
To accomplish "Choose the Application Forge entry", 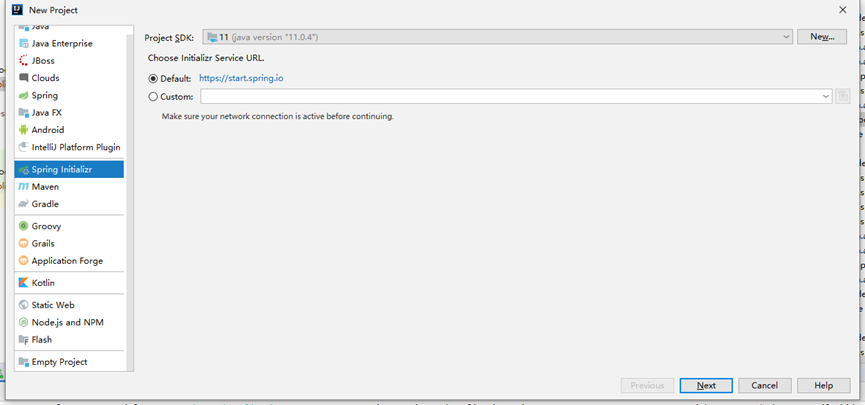I will pos(67,261).
